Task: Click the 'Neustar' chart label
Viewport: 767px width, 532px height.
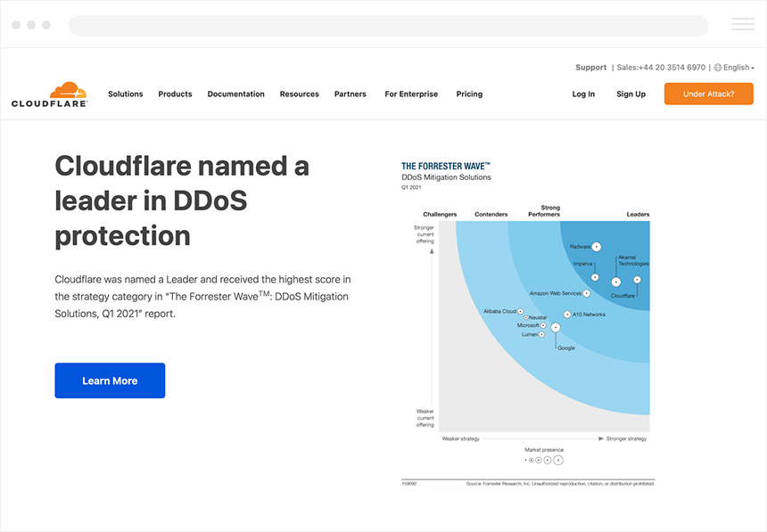Action: 538,318
